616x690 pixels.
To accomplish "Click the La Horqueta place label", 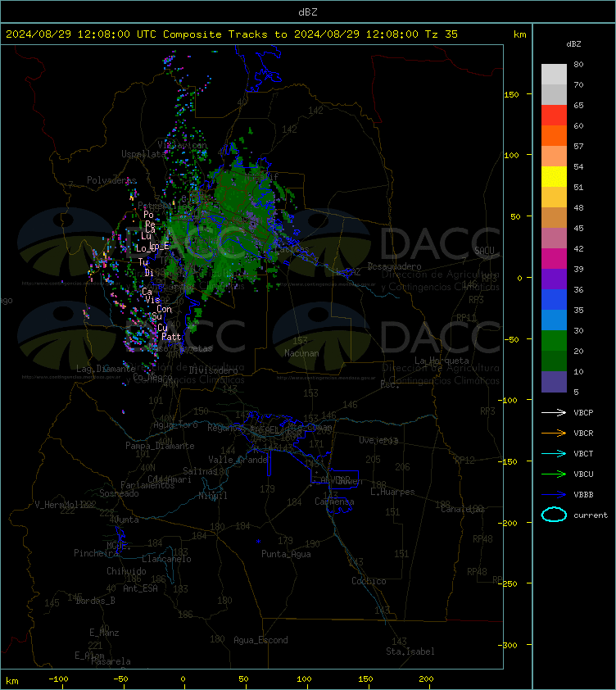I will (442, 361).
